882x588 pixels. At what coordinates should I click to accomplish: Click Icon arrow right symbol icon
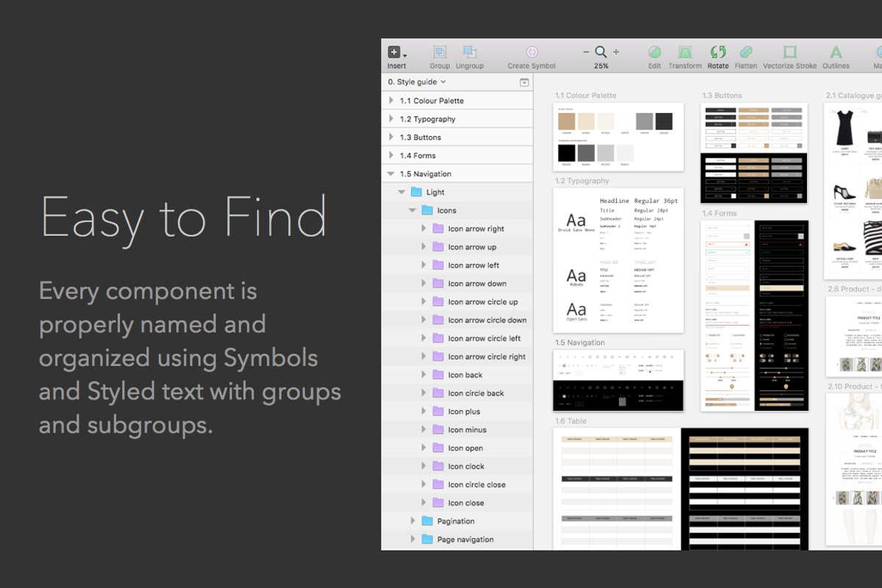[439, 229]
